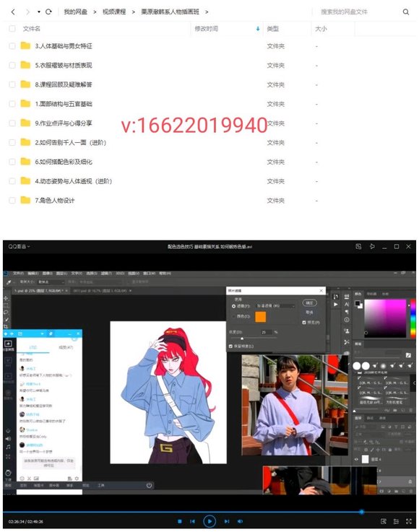This screenshot has width=419, height=532.
Task: Jump to the previous video track
Action: [192, 521]
